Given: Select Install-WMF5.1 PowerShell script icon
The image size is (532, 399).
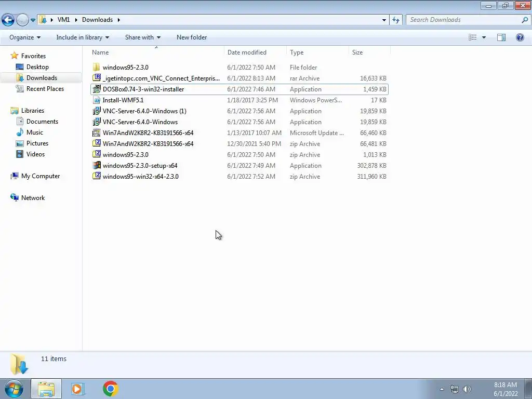Looking at the screenshot, I should (96, 100).
